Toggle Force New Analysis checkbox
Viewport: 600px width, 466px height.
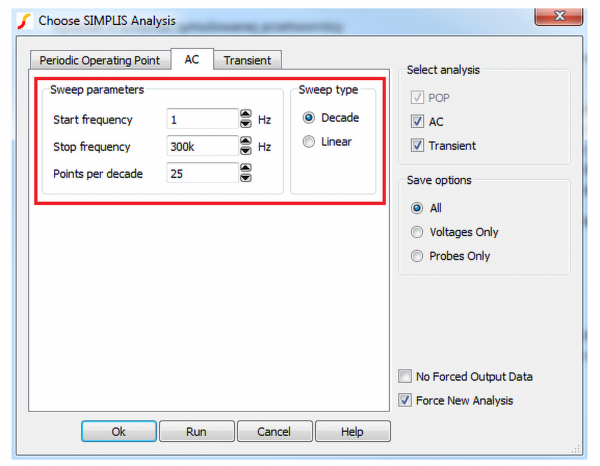[404, 401]
